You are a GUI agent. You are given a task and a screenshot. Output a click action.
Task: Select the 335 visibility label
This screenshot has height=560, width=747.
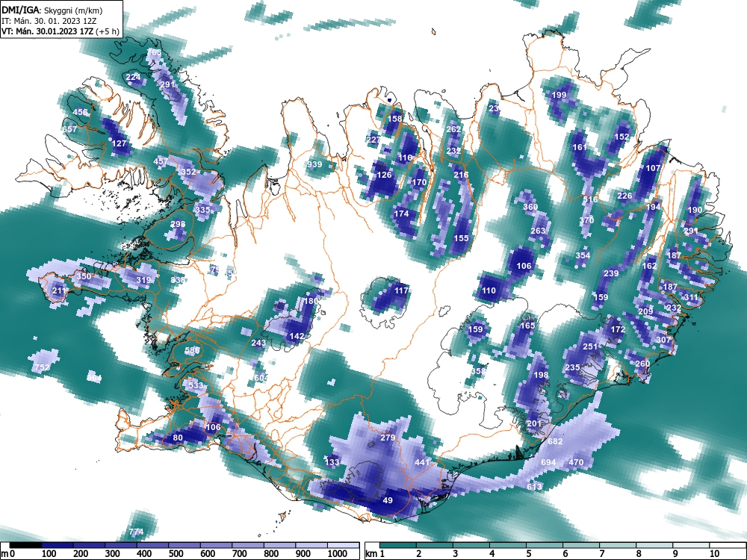pos(202,210)
